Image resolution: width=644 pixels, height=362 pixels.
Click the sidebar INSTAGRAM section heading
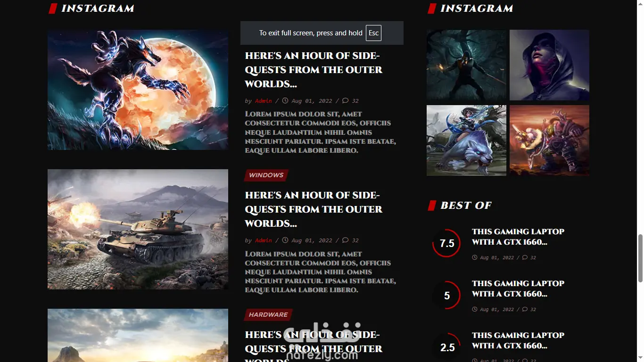click(477, 8)
